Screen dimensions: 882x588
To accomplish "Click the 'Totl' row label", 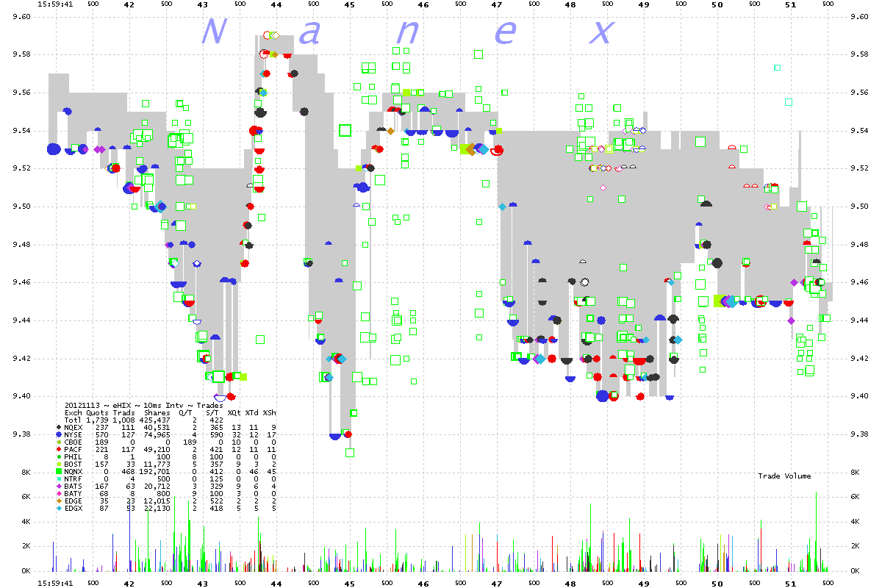I will tap(73, 420).
